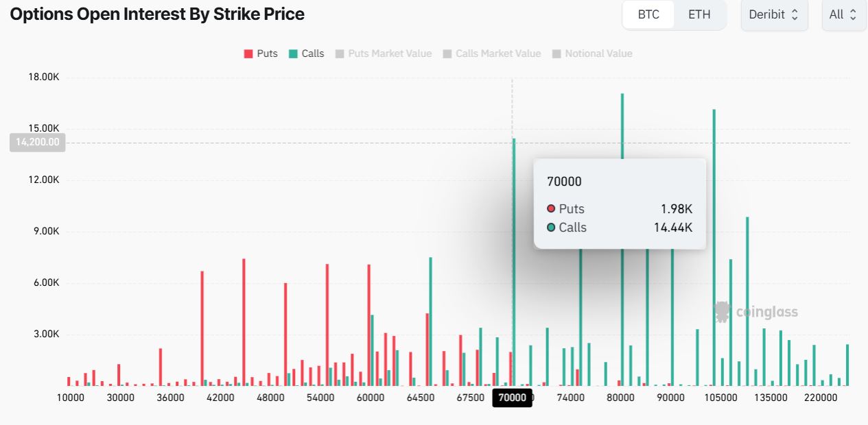This screenshot has width=868, height=425.
Task: Click the gray Notional Value legend square
Action: pos(556,53)
